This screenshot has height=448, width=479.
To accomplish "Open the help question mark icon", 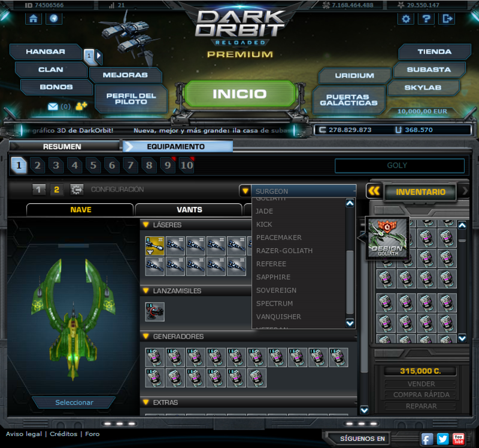I will coord(426,19).
